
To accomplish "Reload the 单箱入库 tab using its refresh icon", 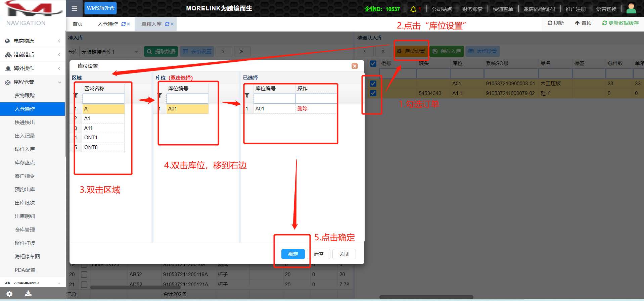I will point(167,24).
